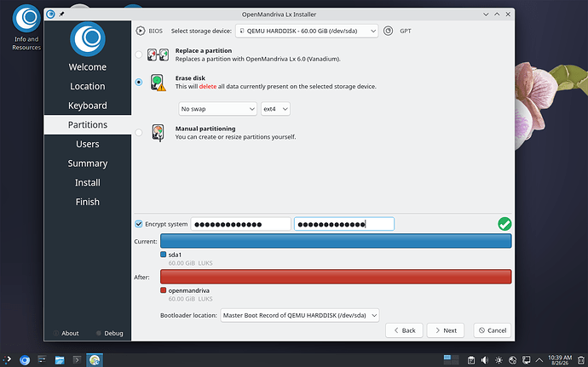
Task: Click the green passphrase validation checkmark
Action: (504, 224)
